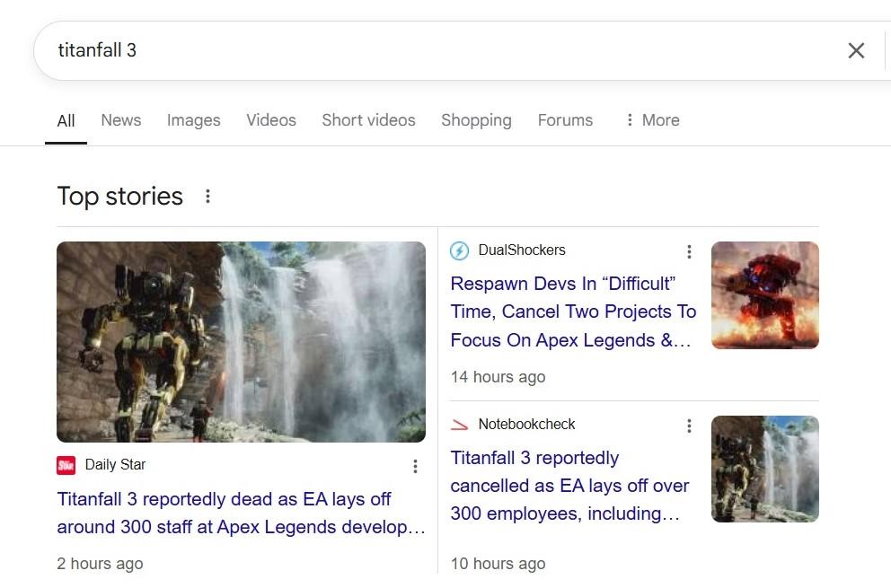Open the Forums tab
Viewport: 891px width, 588px height.
565,120
